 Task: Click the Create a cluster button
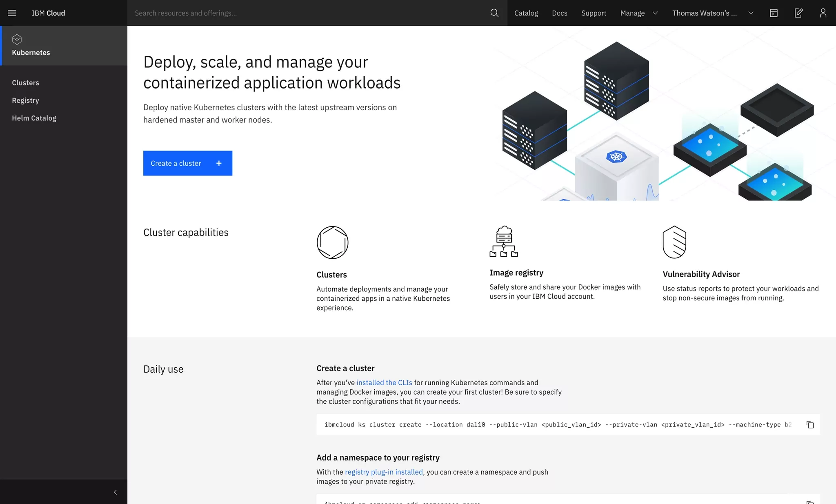pyautogui.click(x=188, y=163)
